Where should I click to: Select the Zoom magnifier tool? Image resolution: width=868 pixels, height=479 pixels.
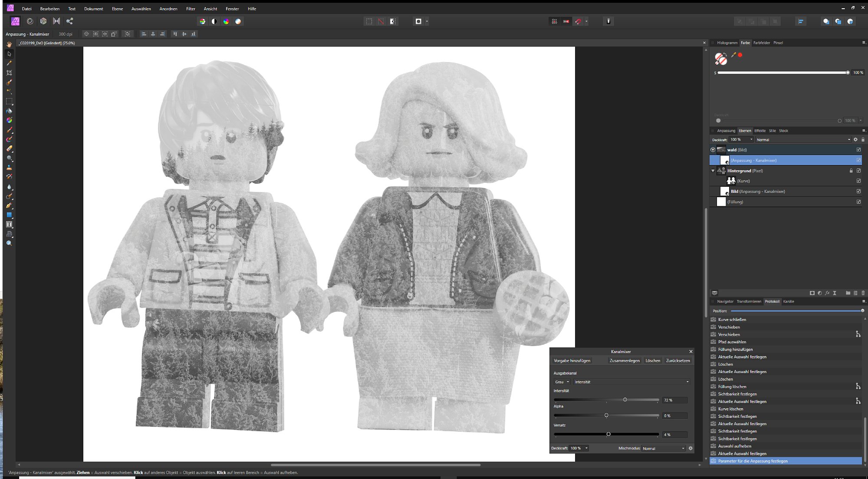[9, 243]
